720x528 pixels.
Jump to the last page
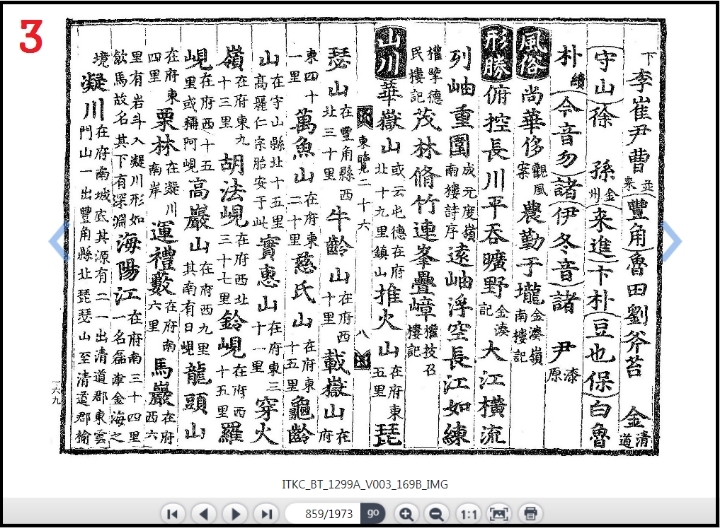(x=267, y=513)
